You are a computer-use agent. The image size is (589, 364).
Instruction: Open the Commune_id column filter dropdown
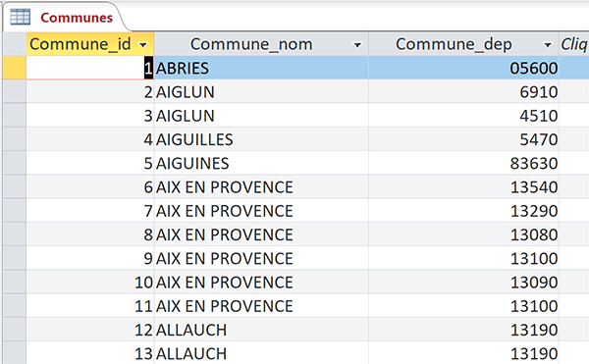pos(142,45)
